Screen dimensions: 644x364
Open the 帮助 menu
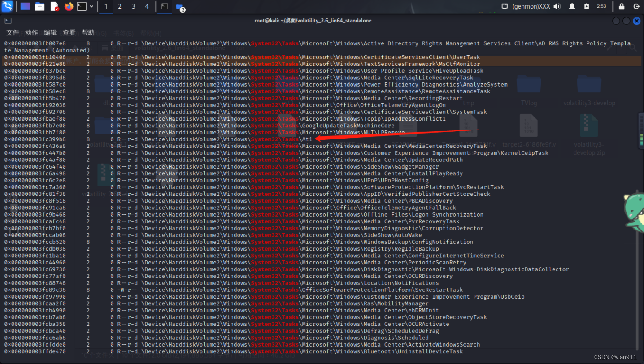(x=88, y=32)
